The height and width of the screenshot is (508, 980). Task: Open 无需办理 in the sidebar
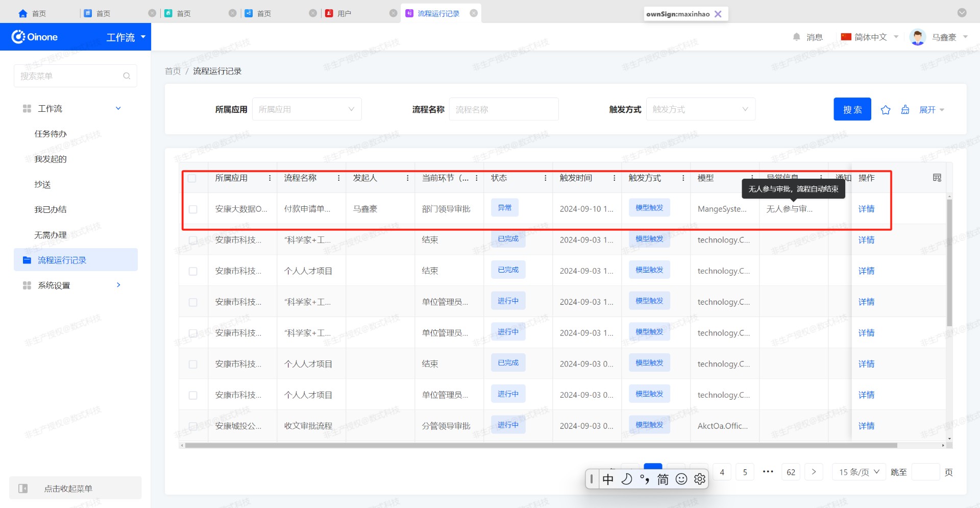tap(51, 235)
